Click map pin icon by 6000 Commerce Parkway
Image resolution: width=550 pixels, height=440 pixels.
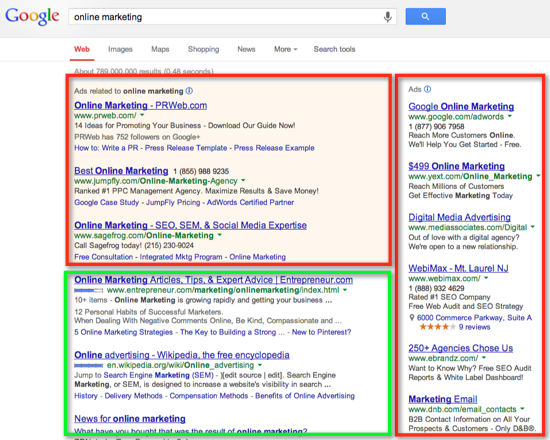412,318
